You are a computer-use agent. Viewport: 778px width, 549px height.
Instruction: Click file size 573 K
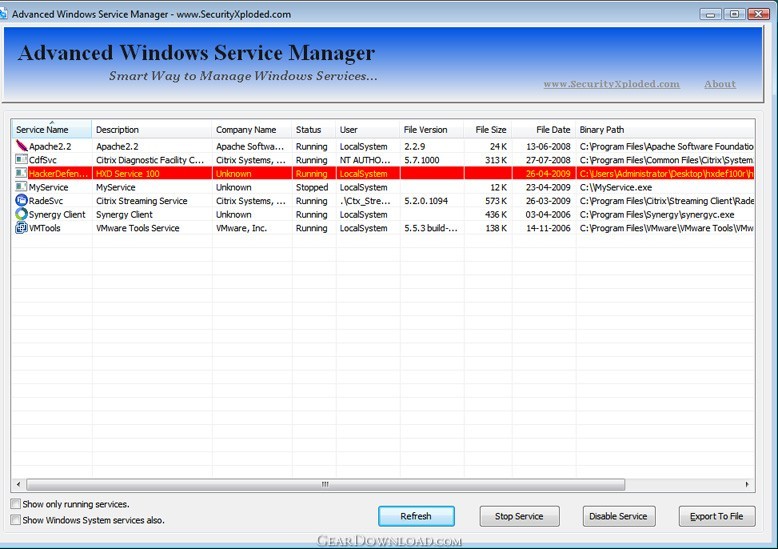(x=496, y=201)
